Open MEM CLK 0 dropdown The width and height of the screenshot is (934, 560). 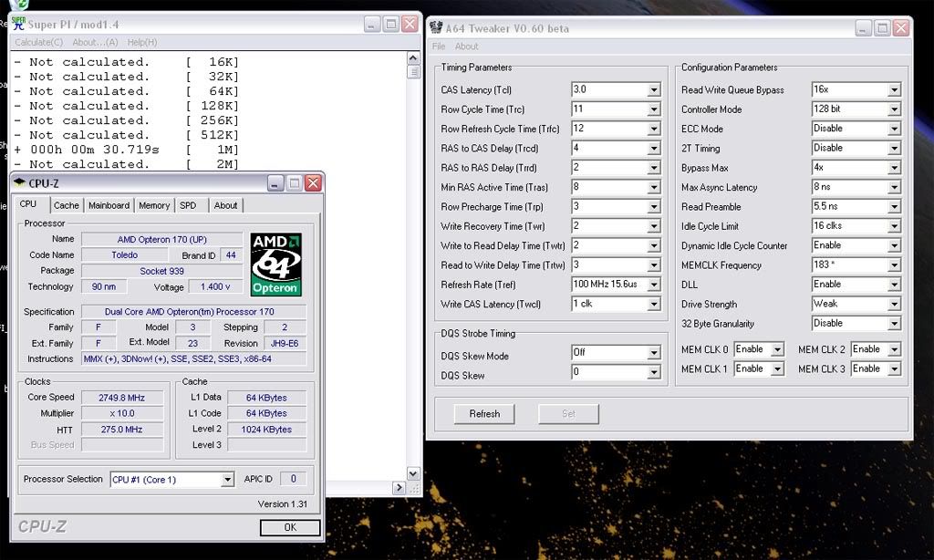[x=777, y=349]
